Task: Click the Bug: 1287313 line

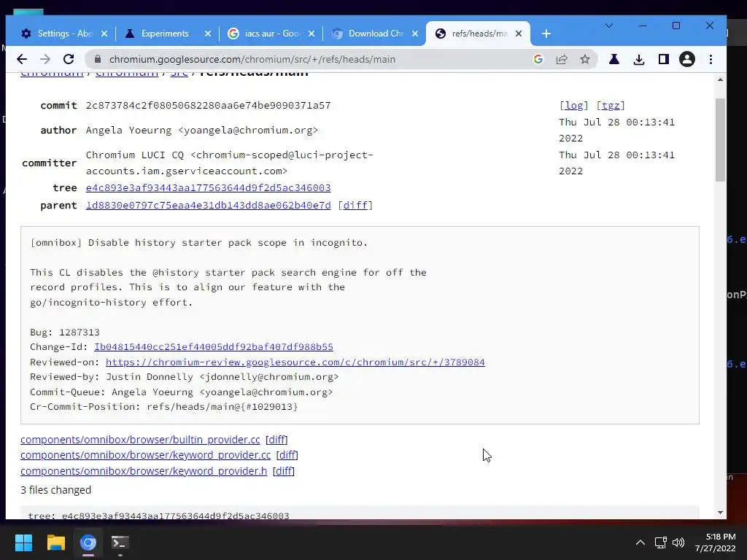Action: (x=65, y=332)
